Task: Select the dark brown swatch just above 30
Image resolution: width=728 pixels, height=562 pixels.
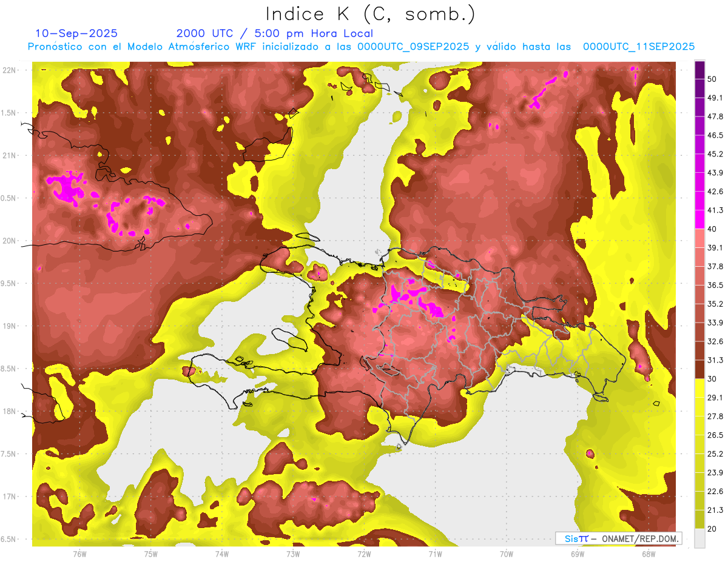Action: 699,369
